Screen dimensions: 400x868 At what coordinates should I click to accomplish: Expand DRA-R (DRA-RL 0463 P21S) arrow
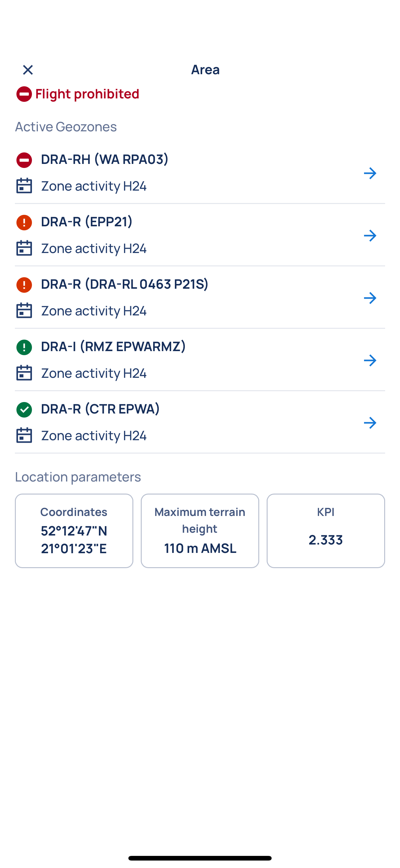point(370,298)
